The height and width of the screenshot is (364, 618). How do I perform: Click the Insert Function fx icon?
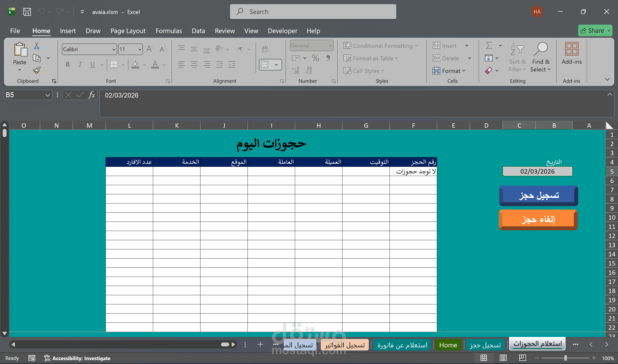pos(92,95)
